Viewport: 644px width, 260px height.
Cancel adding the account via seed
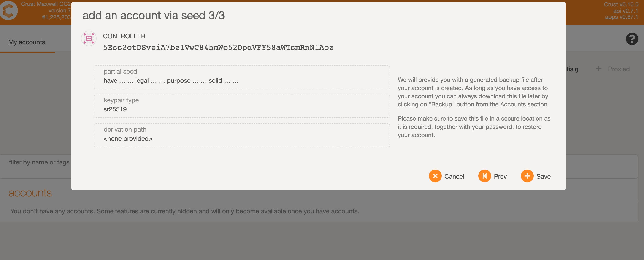click(446, 176)
